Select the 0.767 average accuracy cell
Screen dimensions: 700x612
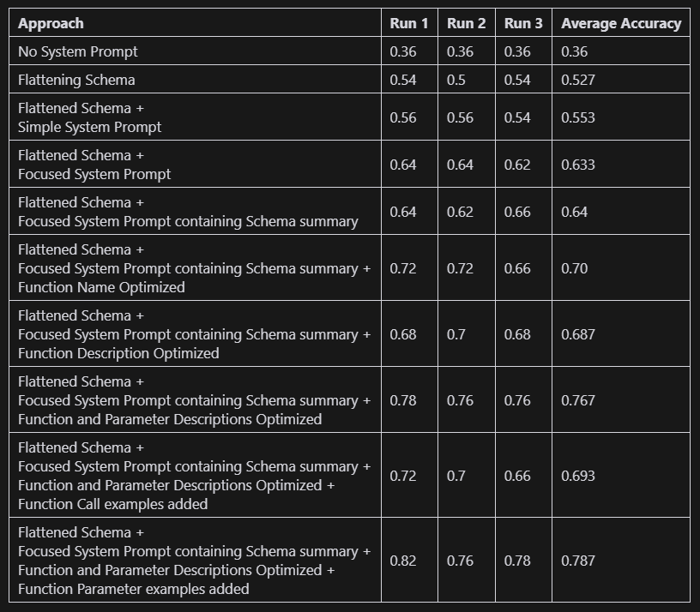(578, 400)
